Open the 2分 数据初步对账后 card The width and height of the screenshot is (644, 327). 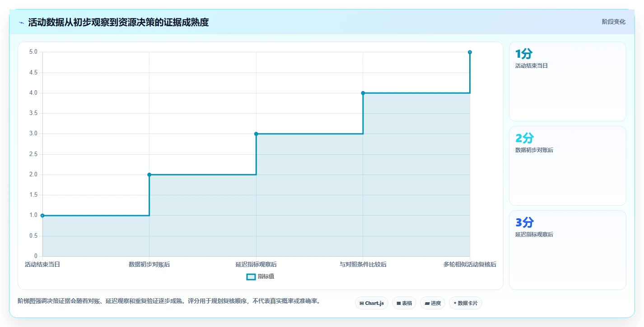click(568, 166)
